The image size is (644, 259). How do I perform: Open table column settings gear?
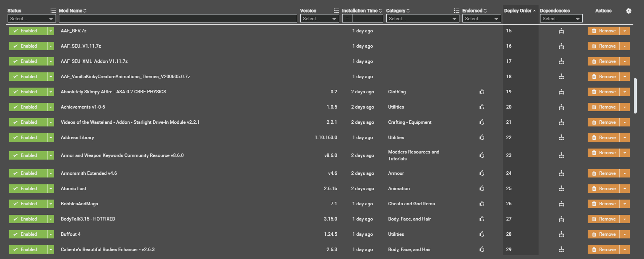628,11
